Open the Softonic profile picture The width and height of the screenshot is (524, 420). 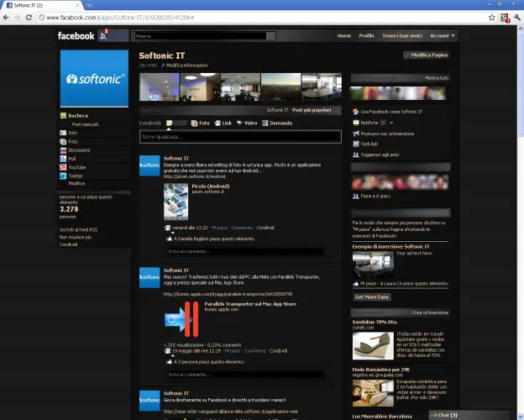(94, 79)
